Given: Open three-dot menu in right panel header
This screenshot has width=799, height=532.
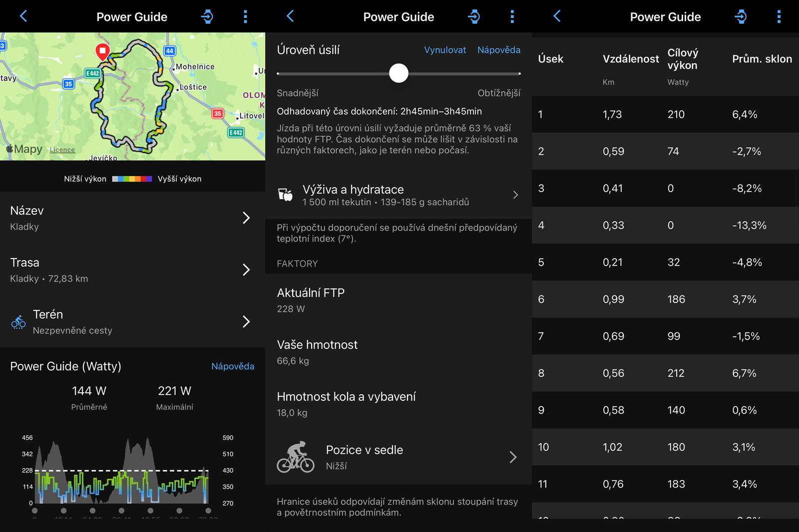Looking at the screenshot, I should pos(779,17).
